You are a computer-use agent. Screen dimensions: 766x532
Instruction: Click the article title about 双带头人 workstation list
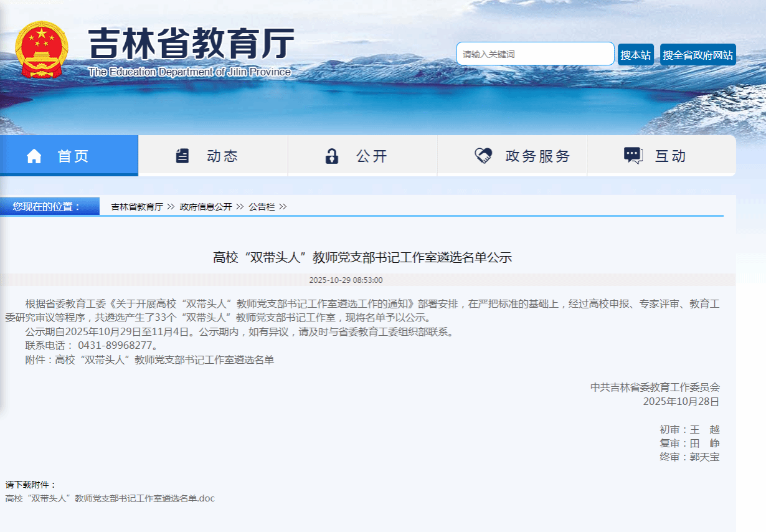362,257
